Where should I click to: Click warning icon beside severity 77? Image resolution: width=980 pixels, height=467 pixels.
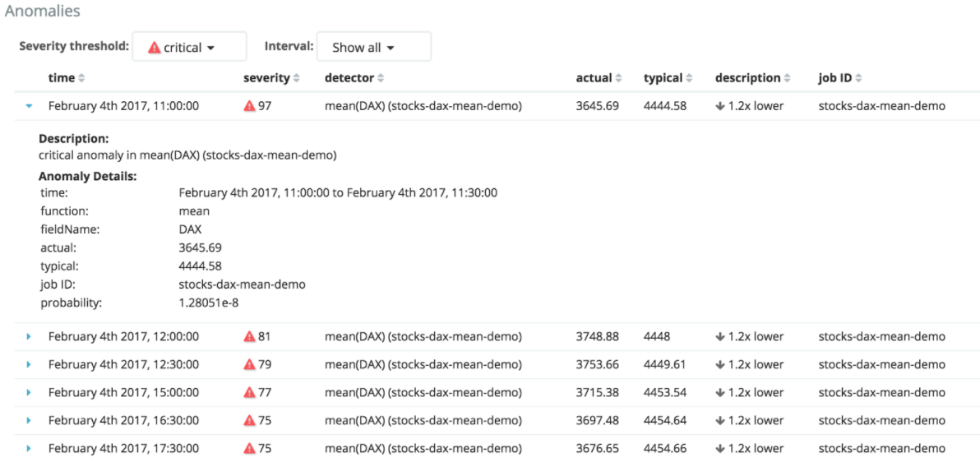point(249,392)
